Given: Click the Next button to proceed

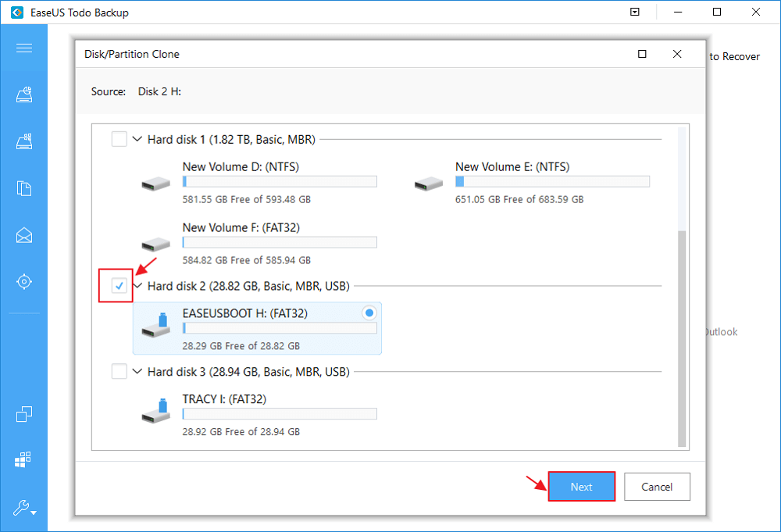Looking at the screenshot, I should (581, 486).
